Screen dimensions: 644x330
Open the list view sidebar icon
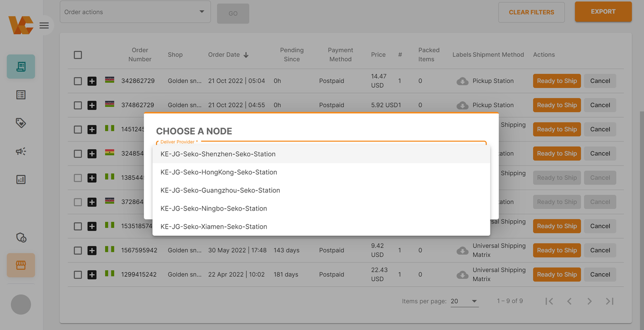point(21,95)
